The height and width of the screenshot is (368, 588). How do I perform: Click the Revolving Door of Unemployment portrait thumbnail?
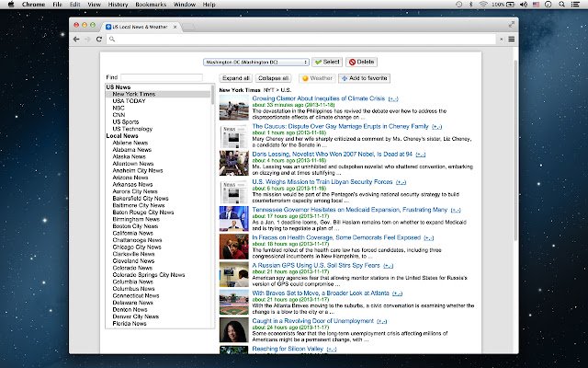234,329
